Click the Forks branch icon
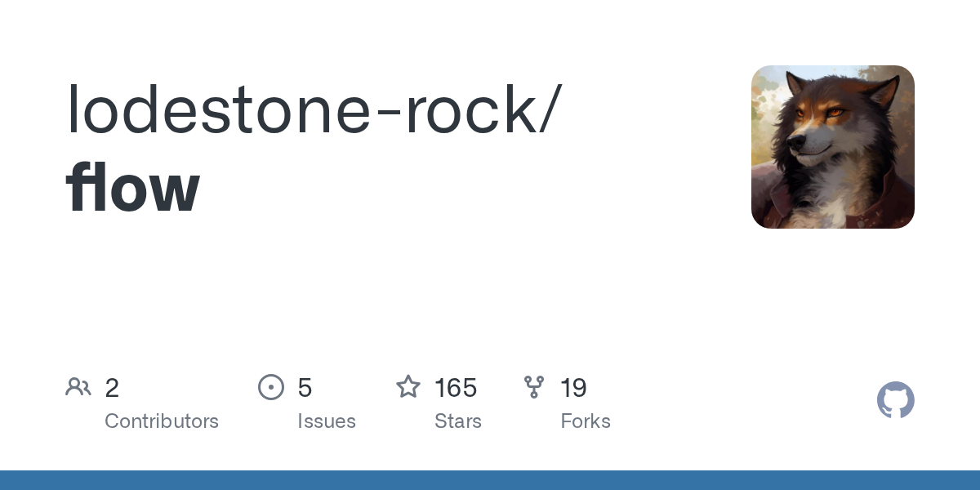Viewport: 980px width, 490px height. tap(534, 387)
